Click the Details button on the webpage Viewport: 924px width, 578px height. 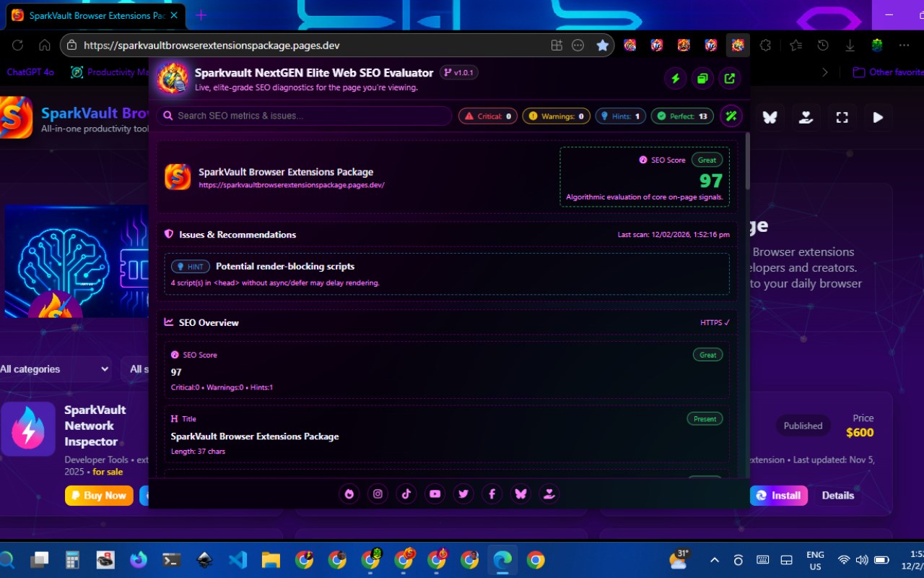838,496
